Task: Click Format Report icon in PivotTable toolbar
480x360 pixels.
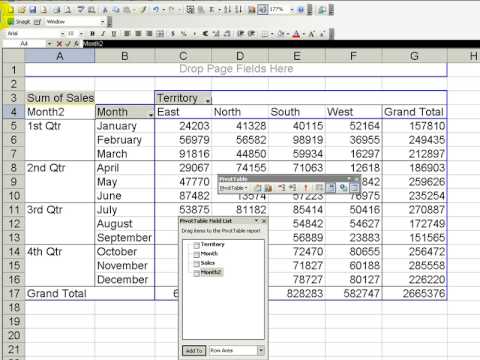Action: point(259,188)
